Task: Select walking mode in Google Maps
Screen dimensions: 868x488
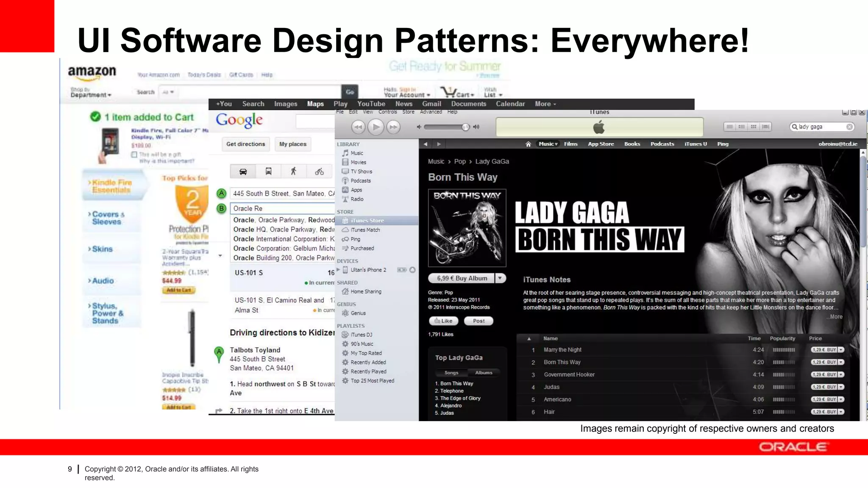Action: click(293, 172)
